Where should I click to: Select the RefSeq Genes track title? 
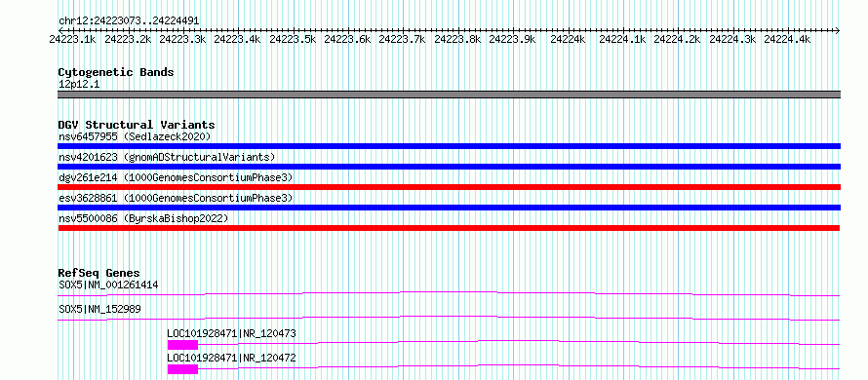click(x=99, y=273)
